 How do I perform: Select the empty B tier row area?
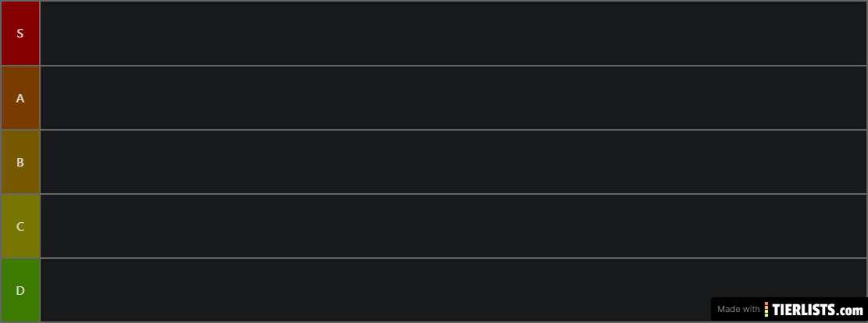coord(454,163)
